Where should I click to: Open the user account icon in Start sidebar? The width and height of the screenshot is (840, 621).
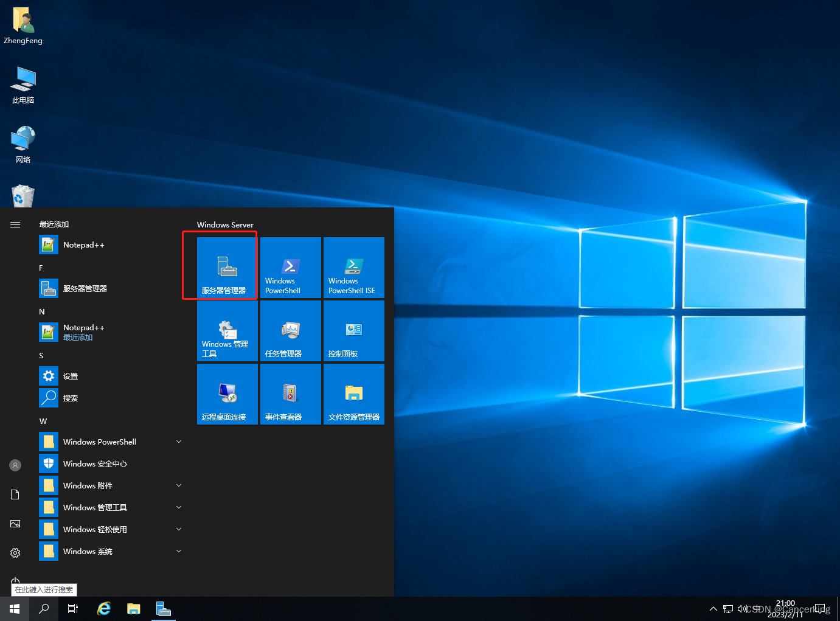click(x=15, y=465)
